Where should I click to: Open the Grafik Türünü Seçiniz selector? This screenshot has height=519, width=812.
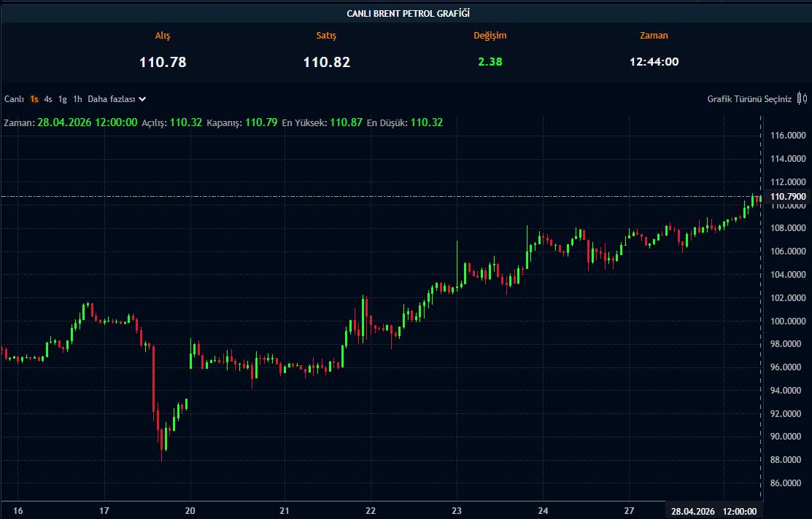tap(749, 98)
